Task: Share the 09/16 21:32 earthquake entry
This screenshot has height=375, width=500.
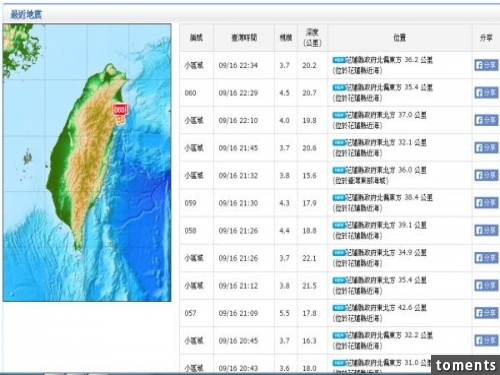Action: pos(486,175)
